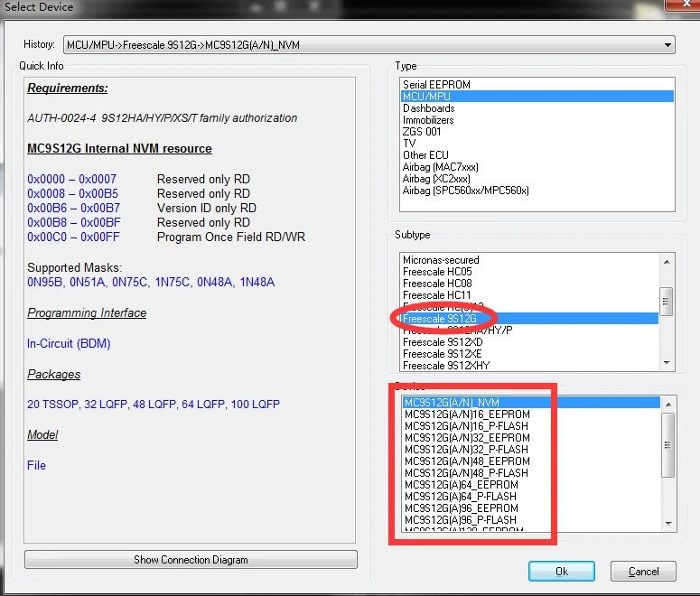Viewport: 700px width, 596px height.
Task: Open the History dropdown arrow
Action: click(667, 45)
